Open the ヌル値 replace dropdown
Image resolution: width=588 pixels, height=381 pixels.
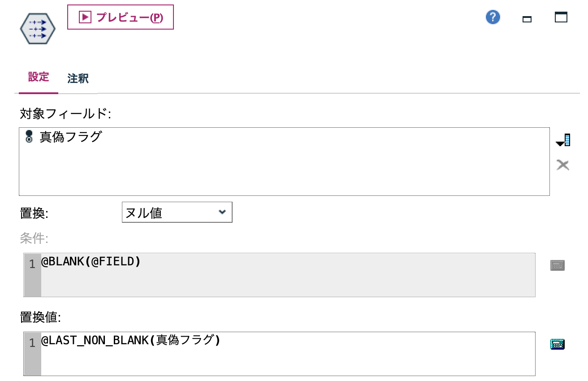click(170, 212)
